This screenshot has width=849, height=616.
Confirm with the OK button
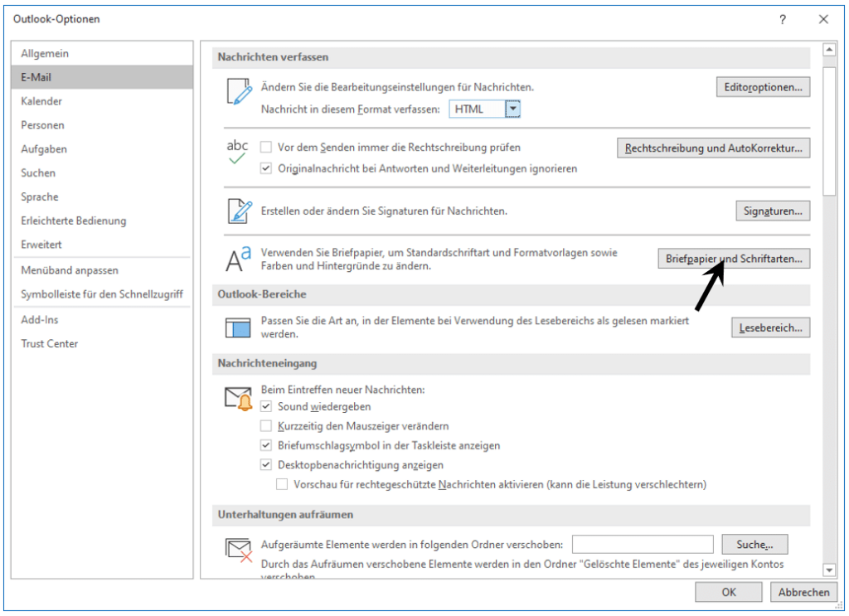click(728, 592)
